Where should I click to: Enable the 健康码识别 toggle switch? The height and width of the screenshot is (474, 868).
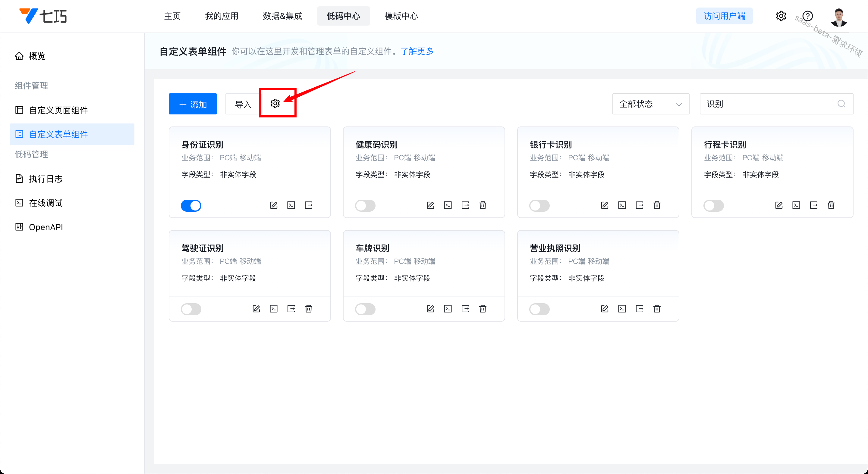click(365, 205)
